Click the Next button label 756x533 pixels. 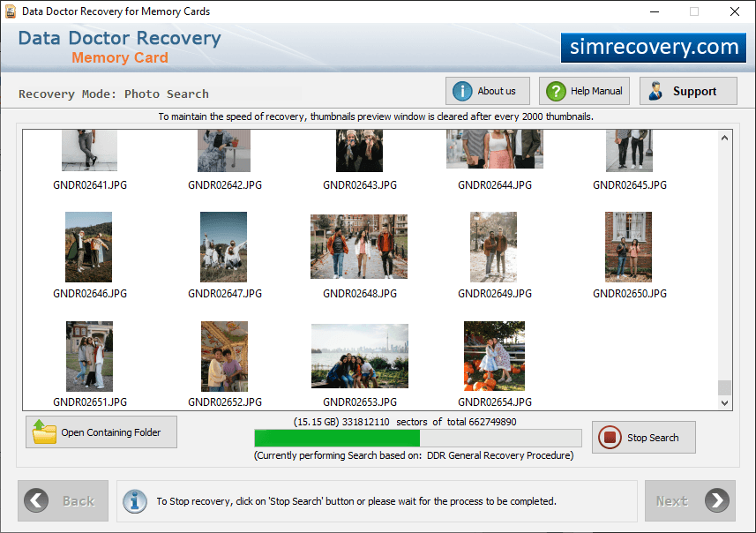(x=671, y=501)
